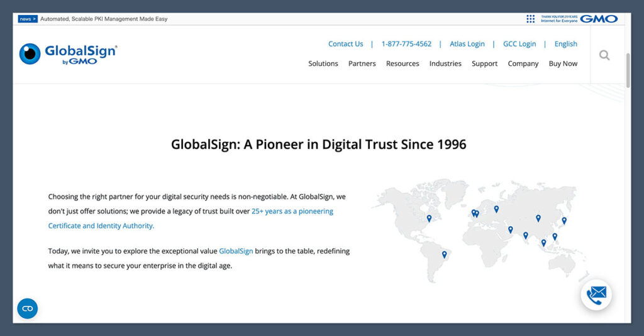The width and height of the screenshot is (644, 336).
Task: Open the Contact Us link
Action: [x=345, y=44]
